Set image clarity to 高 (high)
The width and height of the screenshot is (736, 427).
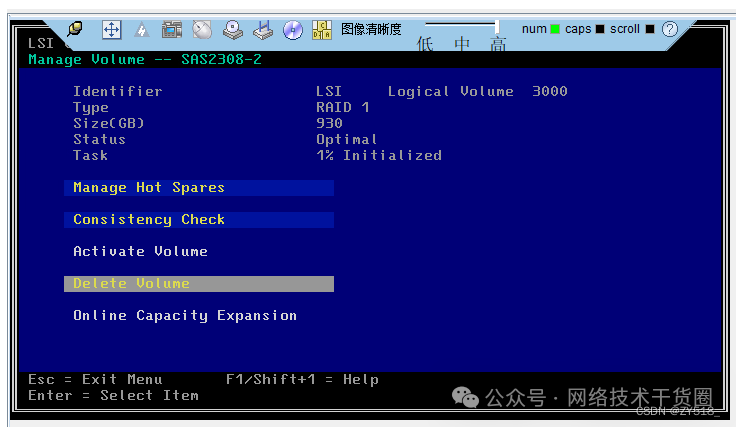(x=498, y=44)
